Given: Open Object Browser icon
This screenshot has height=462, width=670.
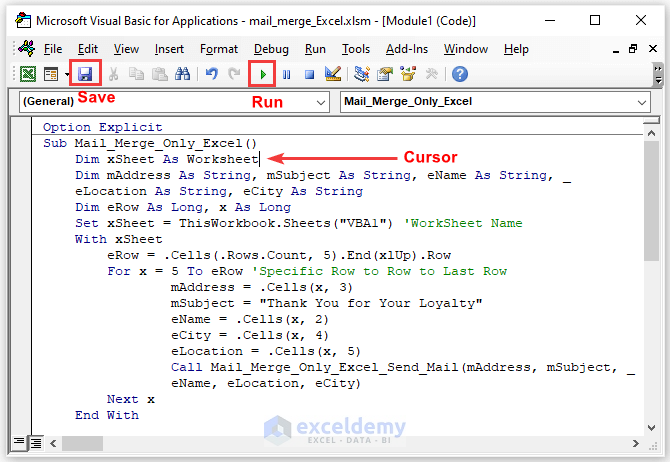Looking at the screenshot, I should (408, 74).
